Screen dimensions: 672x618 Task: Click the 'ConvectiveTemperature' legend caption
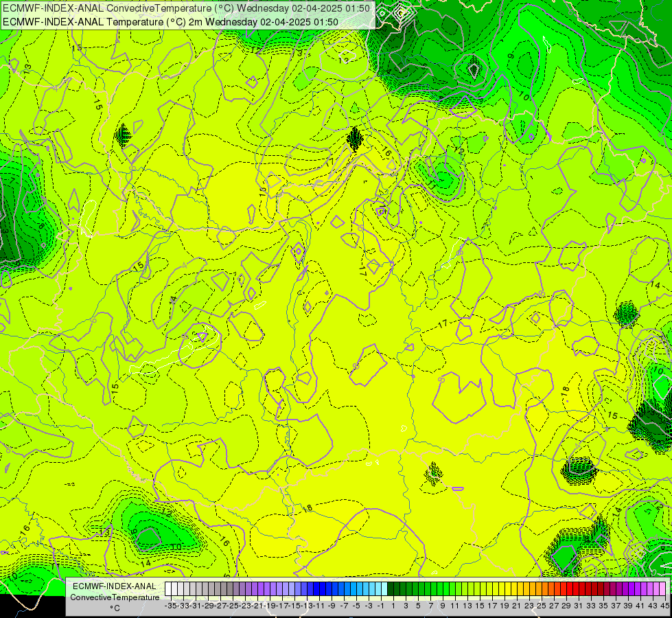coord(115,597)
